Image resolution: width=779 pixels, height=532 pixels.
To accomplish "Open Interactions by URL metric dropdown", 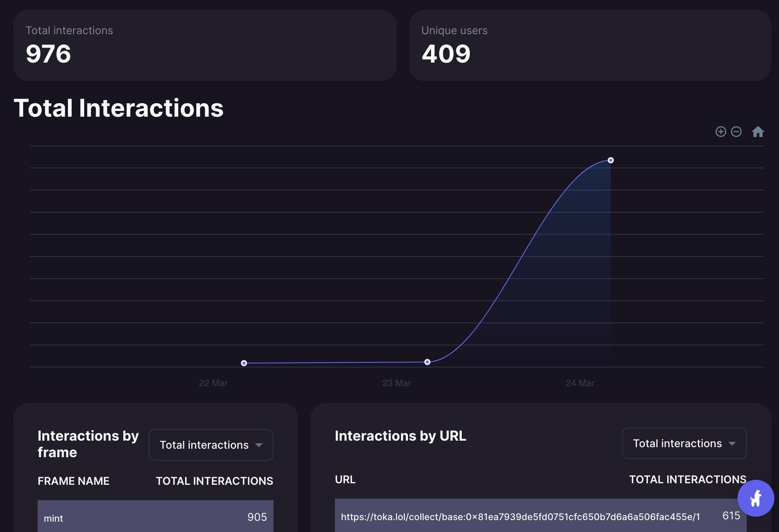I will click(684, 443).
